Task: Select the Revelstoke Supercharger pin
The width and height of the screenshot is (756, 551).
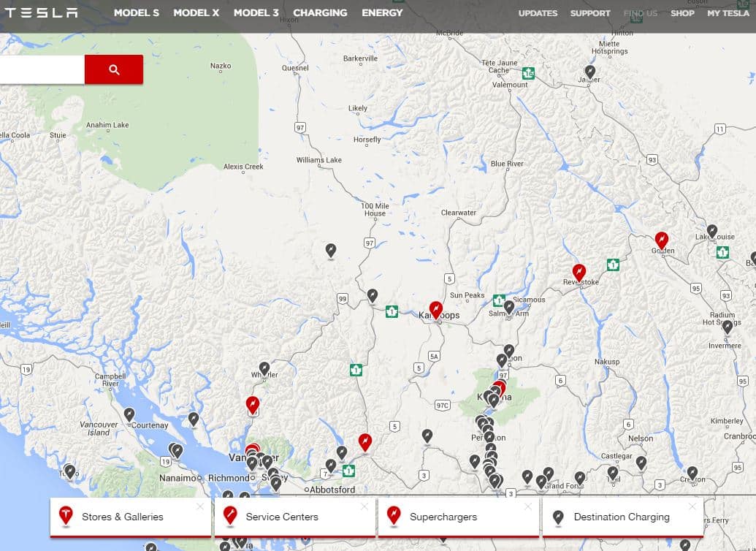Action: click(x=579, y=273)
